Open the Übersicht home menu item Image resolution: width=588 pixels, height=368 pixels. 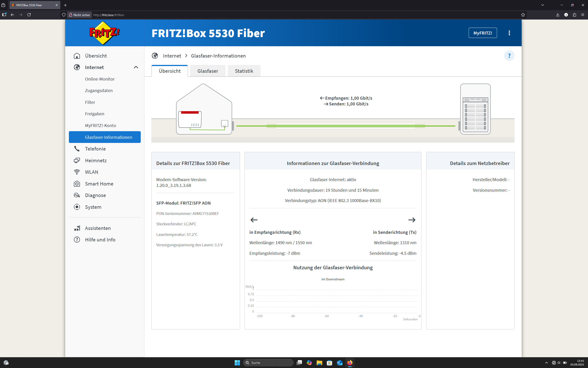[x=105, y=56]
